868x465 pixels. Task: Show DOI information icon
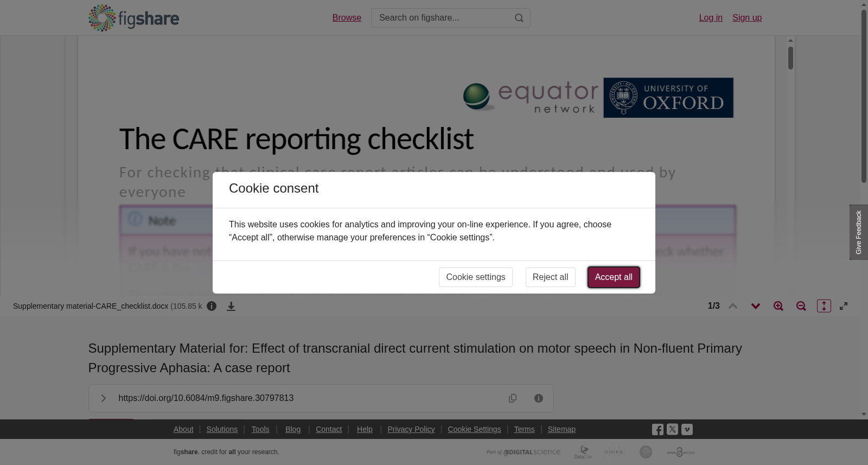tap(539, 398)
